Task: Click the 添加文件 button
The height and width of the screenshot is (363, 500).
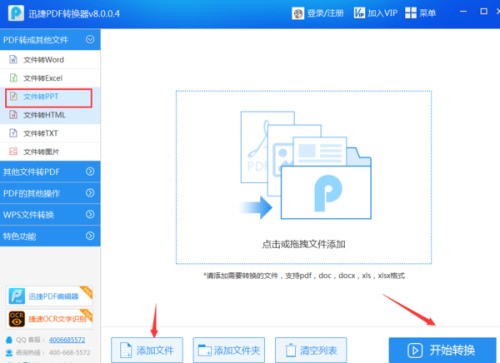Action: 147,350
